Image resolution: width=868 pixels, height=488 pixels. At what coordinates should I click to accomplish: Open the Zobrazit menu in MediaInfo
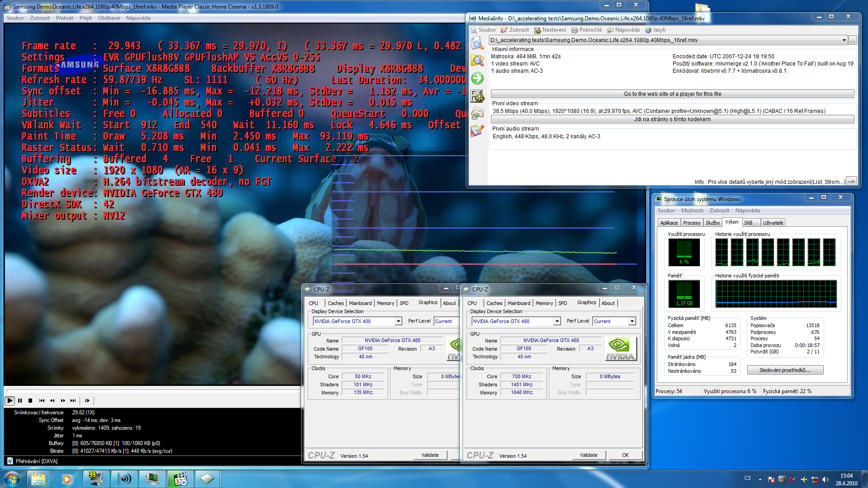click(514, 30)
